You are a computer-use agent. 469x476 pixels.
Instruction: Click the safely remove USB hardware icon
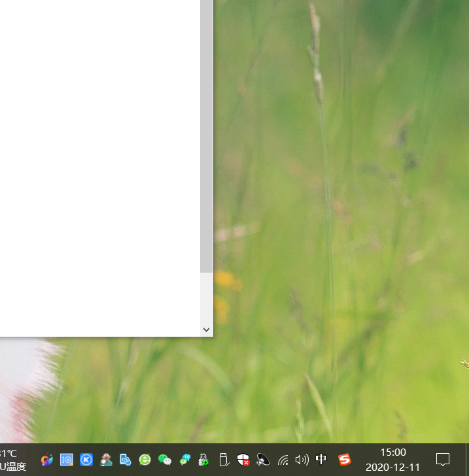(223, 460)
